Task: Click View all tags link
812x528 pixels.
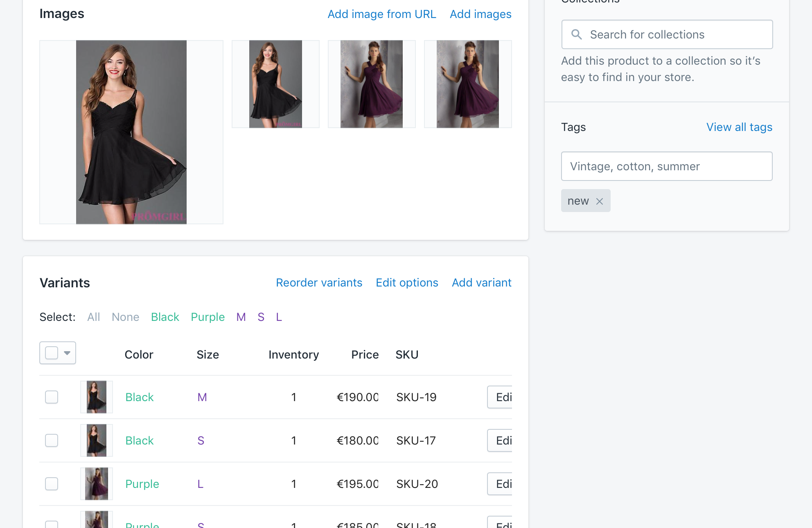Action: [739, 127]
